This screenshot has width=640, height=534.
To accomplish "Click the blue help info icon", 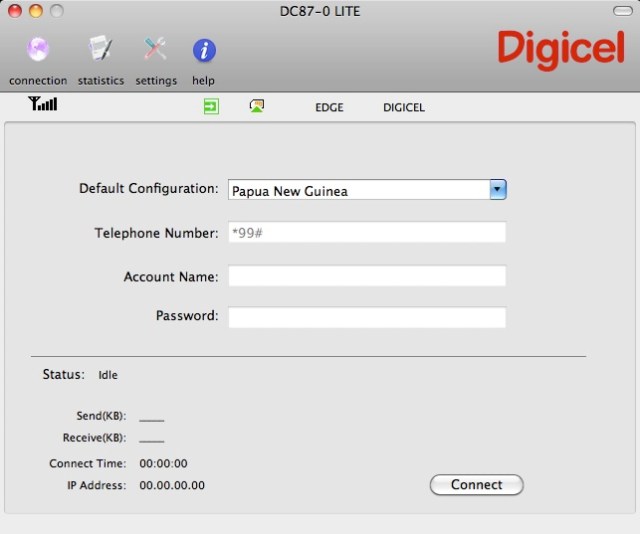I will [204, 50].
